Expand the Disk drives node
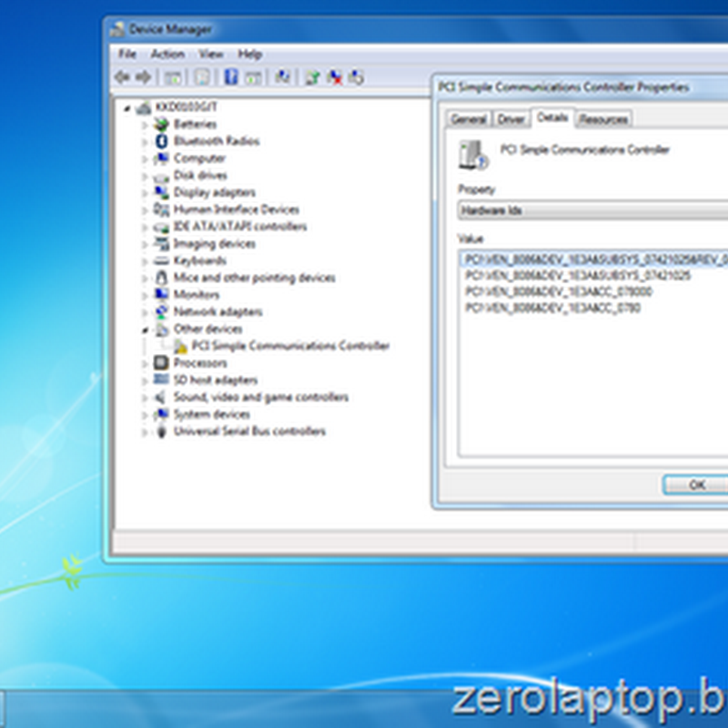The width and height of the screenshot is (728, 728). point(145,176)
